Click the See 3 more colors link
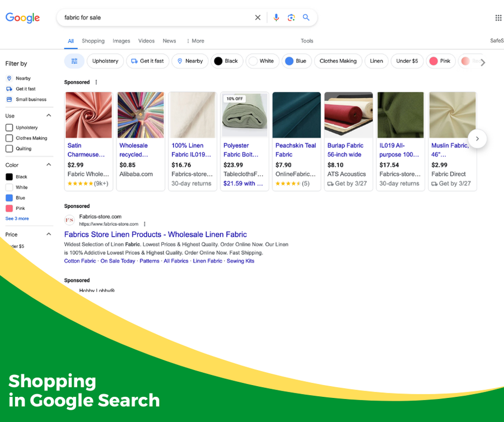The height and width of the screenshot is (422, 504). point(17,218)
